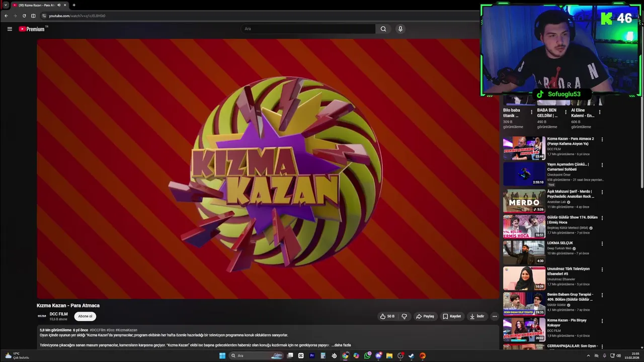
Task: Open Unutulmaz Türk Televizyon Efsaneleri #5 title
Action: point(569,271)
